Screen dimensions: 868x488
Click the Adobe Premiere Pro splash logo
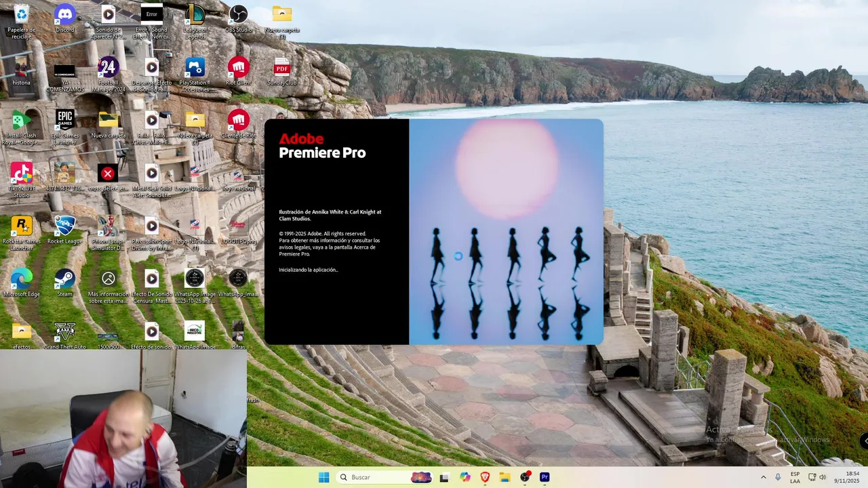click(x=322, y=146)
